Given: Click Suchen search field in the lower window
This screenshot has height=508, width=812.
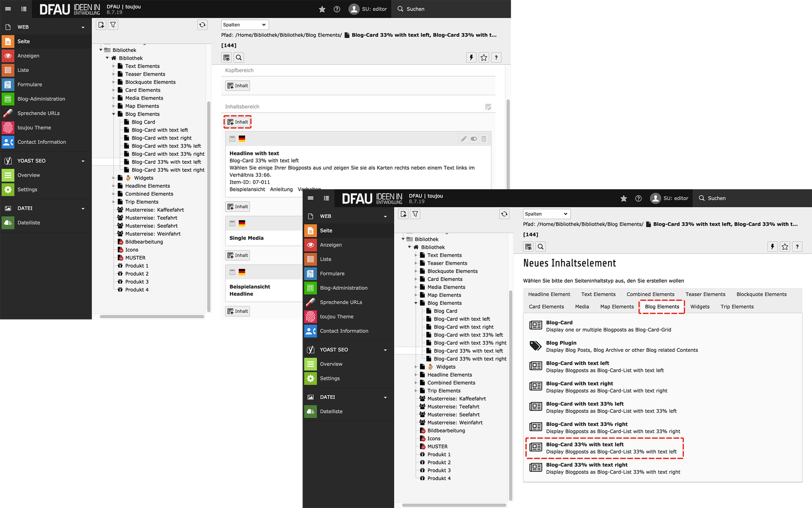Looking at the screenshot, I should click(716, 198).
